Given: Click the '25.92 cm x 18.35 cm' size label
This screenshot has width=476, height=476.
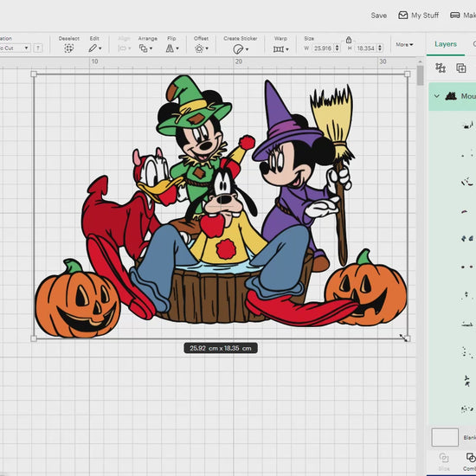Looking at the screenshot, I should click(221, 348).
